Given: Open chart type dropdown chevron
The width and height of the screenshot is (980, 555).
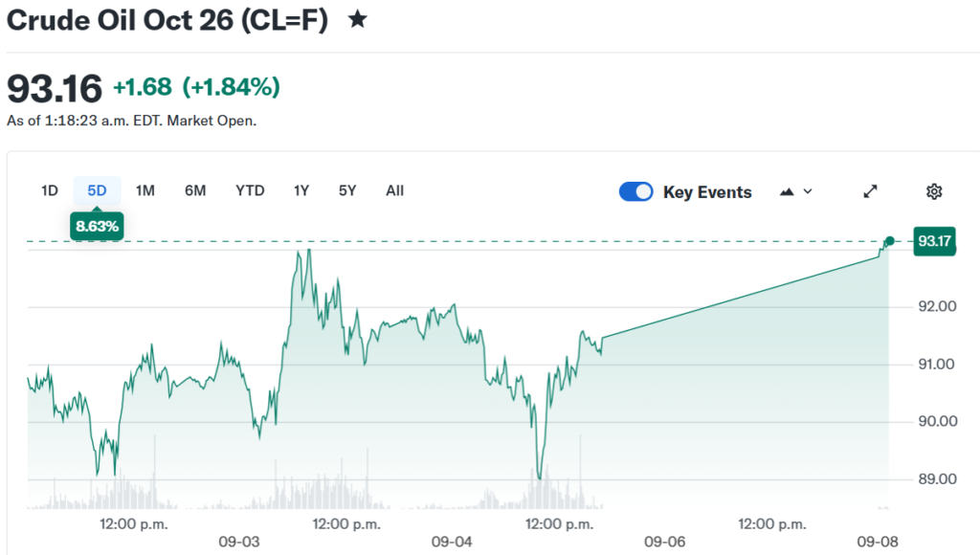Looking at the screenshot, I should tap(808, 191).
